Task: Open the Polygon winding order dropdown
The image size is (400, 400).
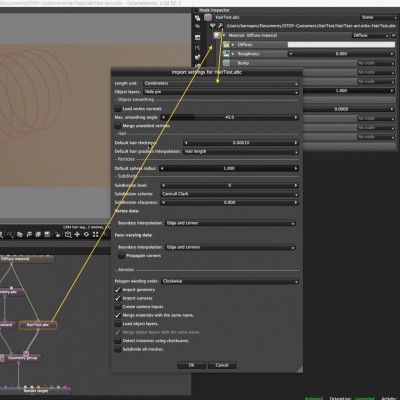Action: [x=230, y=281]
